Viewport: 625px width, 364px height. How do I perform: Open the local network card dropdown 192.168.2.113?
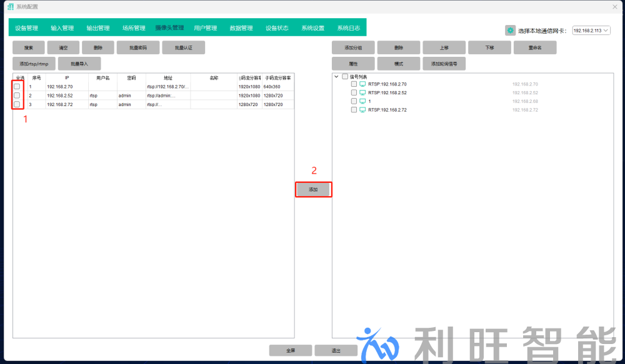pos(591,31)
